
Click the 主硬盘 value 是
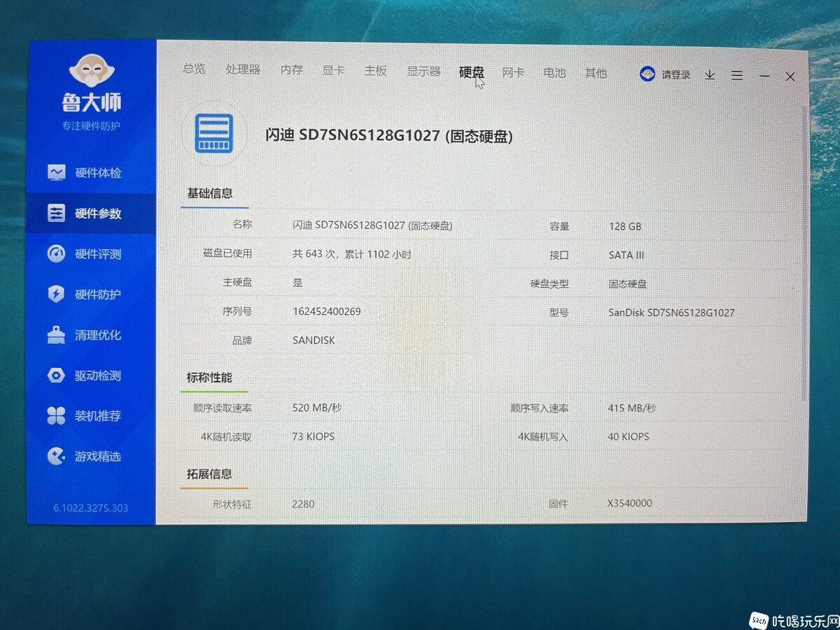(x=297, y=283)
